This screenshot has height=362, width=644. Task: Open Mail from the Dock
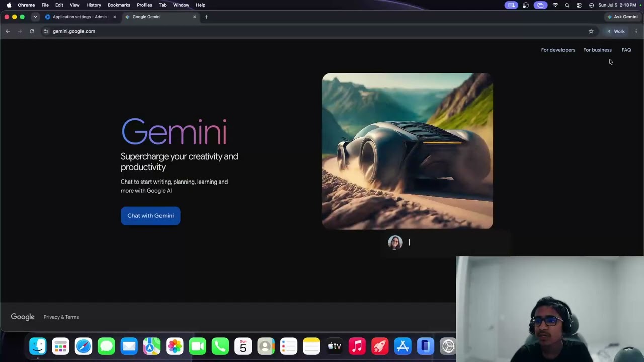(129, 346)
